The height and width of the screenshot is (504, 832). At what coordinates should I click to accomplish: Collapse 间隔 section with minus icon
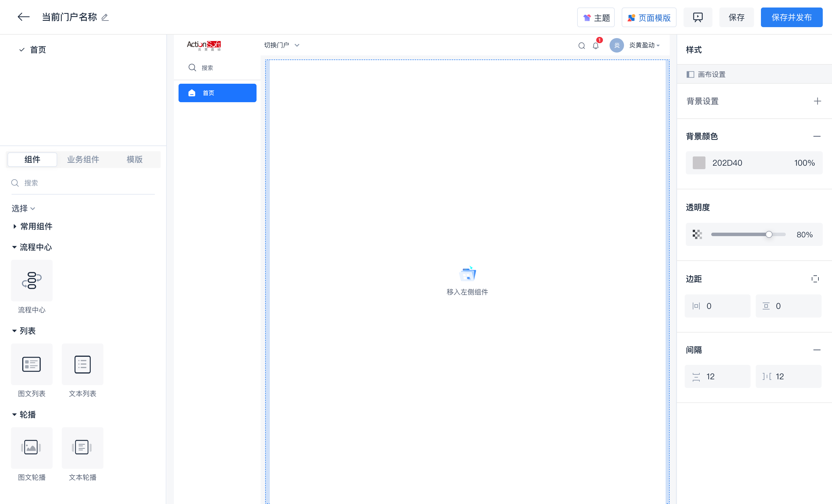point(817,350)
